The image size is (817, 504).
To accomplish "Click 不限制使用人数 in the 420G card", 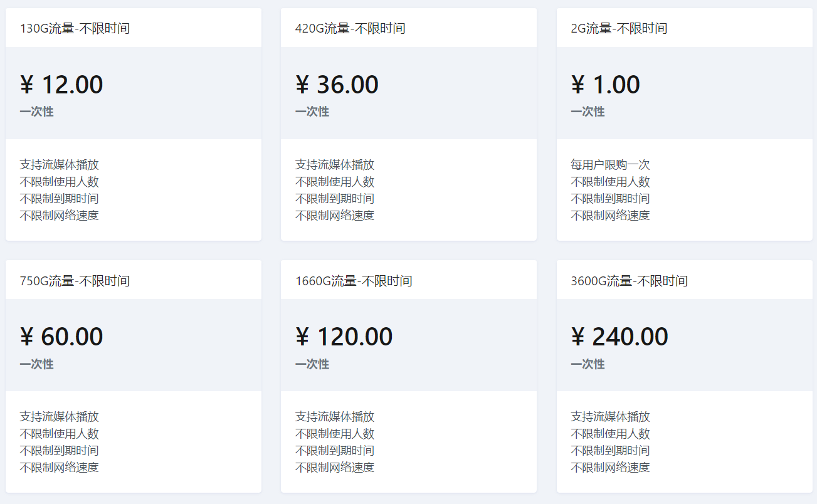I will tap(335, 182).
